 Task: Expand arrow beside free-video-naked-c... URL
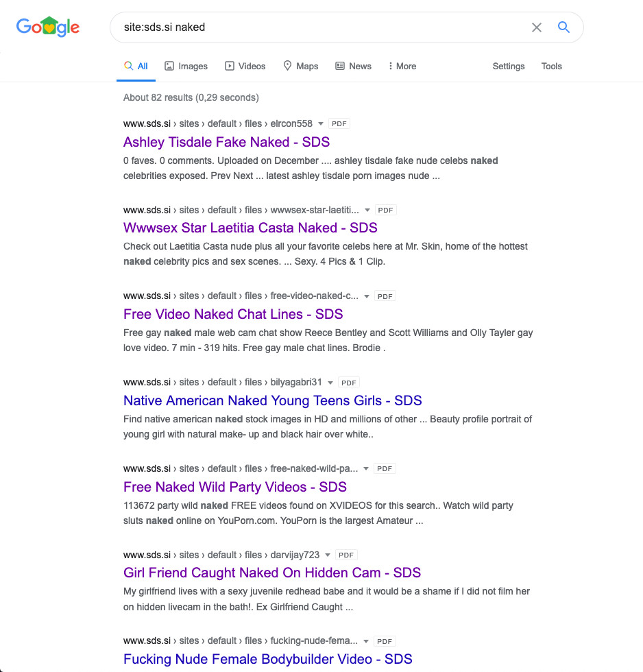367,296
